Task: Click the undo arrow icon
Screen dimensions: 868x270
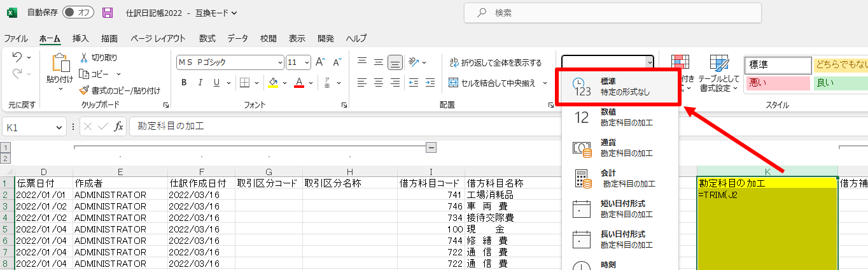Action: click(17, 57)
